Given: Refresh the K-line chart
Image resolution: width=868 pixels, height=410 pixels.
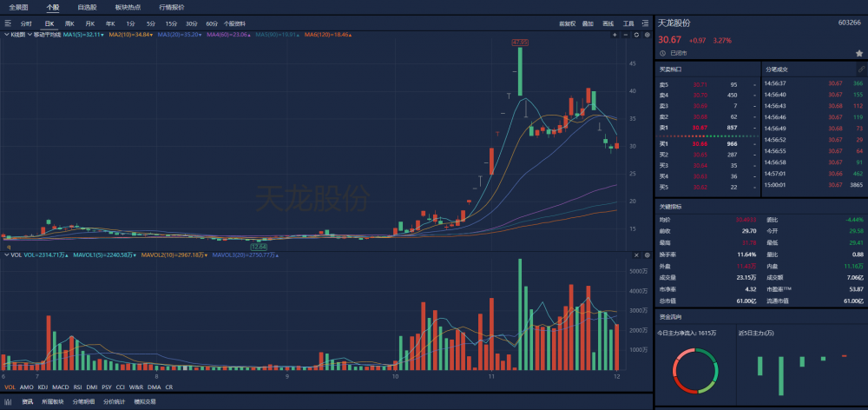Looking at the screenshot, I should [x=636, y=35].
